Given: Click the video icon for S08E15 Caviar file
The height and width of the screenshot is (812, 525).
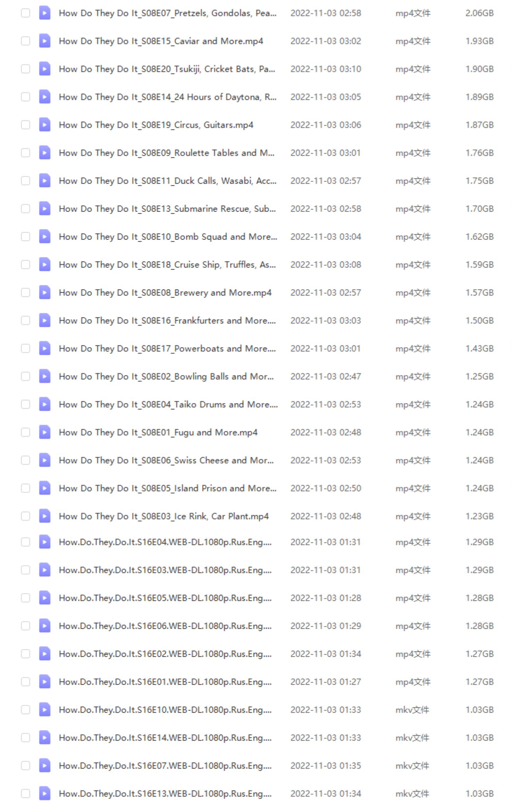Looking at the screenshot, I should pos(44,41).
